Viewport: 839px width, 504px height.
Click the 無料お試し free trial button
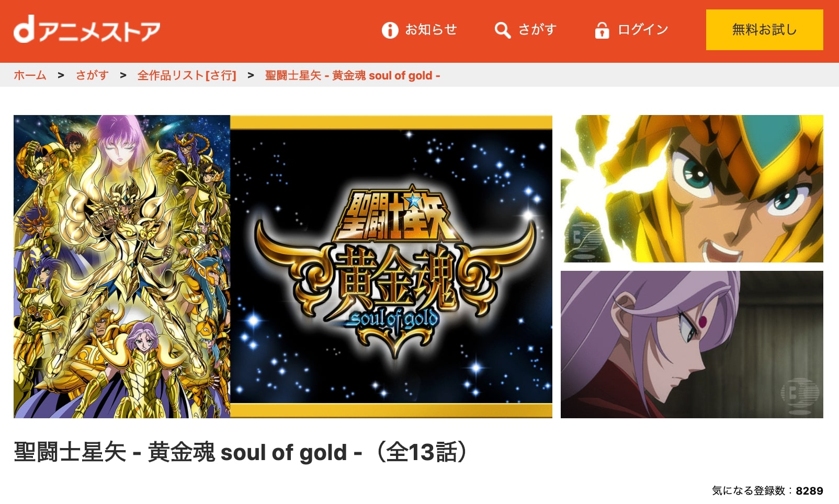[764, 30]
